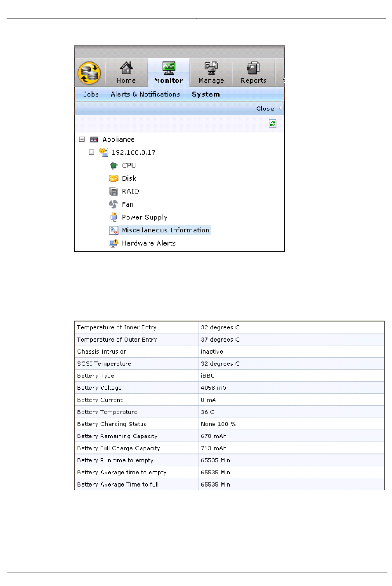Click the 678 mAh value
Screen dimensions: 392x586
(213, 436)
